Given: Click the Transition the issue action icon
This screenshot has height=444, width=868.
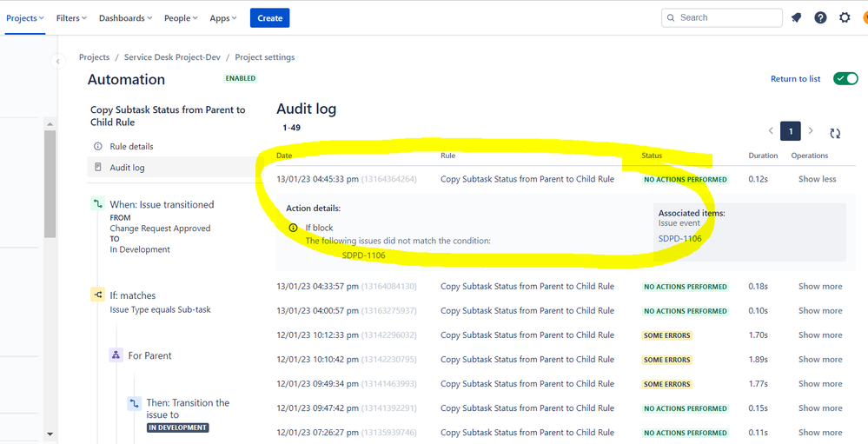Looking at the screenshot, I should point(134,403).
